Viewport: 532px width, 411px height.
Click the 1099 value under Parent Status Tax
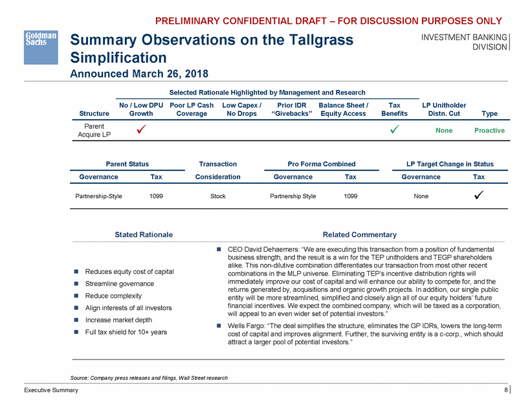point(156,196)
